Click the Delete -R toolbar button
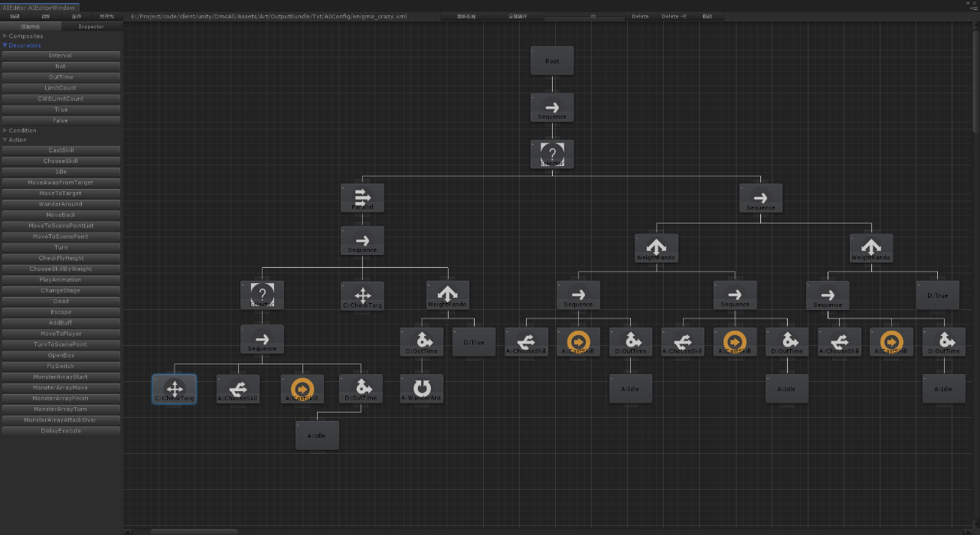The width and height of the screenshot is (980, 535). [x=674, y=16]
